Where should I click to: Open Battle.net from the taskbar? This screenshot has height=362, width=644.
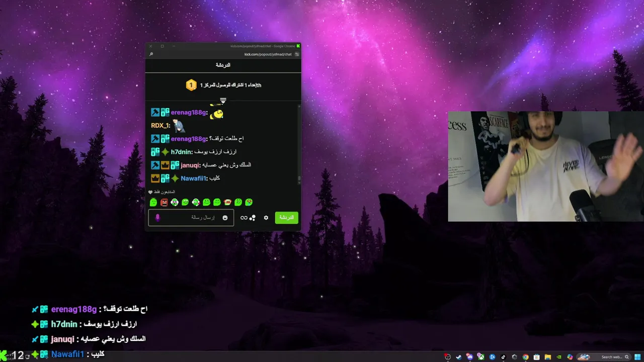(x=492, y=357)
